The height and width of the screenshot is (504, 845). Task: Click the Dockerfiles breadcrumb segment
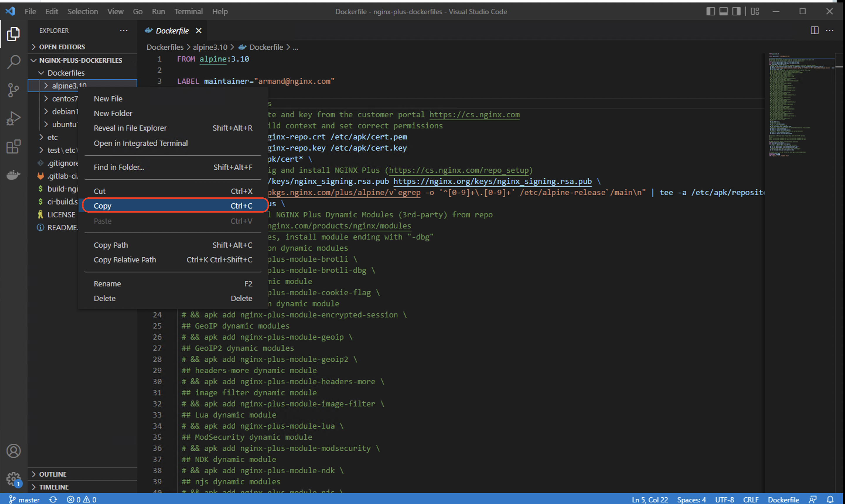(x=165, y=47)
